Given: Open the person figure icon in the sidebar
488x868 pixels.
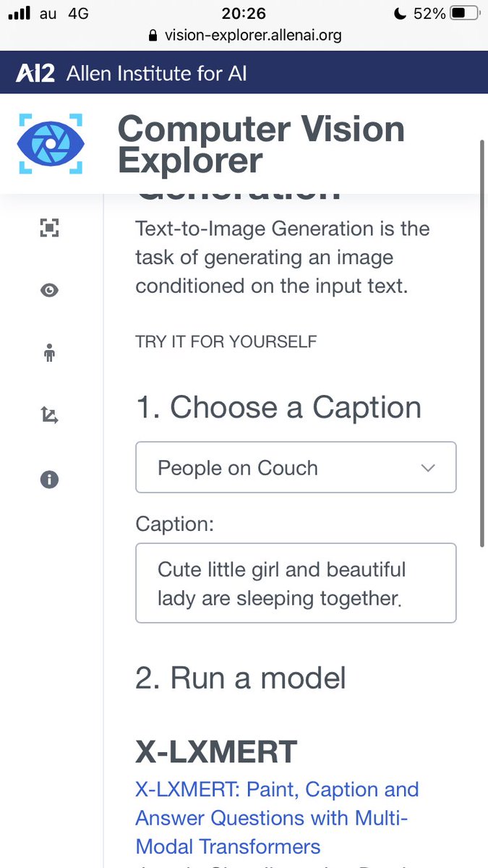Looking at the screenshot, I should (x=49, y=353).
